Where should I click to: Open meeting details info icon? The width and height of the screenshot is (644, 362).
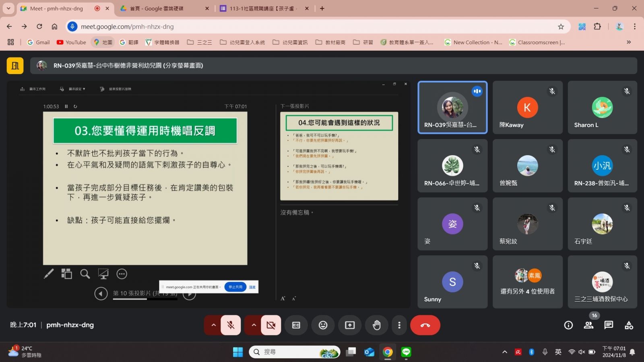click(x=568, y=325)
